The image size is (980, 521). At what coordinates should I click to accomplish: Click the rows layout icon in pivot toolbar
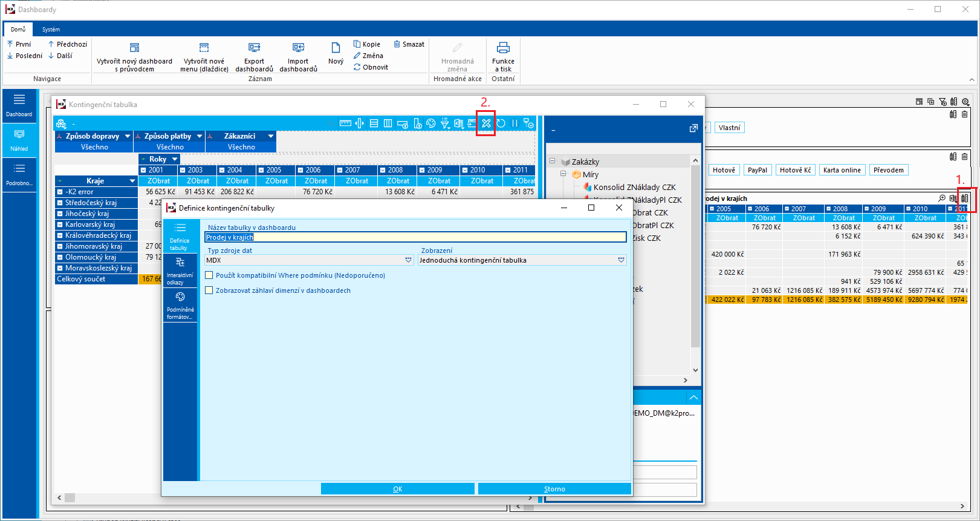(374, 123)
